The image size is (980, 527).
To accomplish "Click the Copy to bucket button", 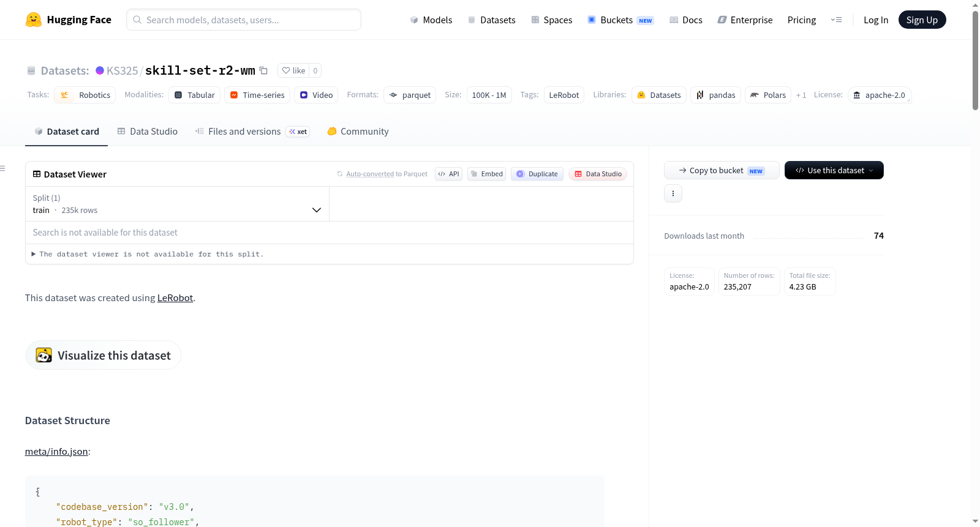I will [722, 170].
